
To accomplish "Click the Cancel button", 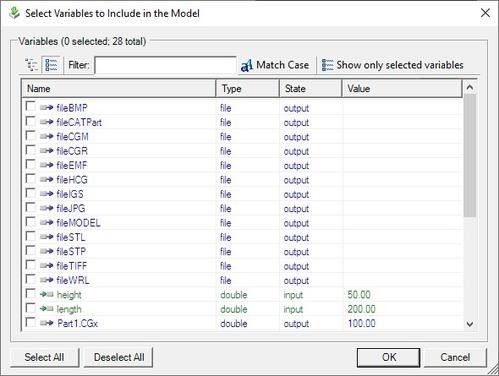I will [x=455, y=357].
